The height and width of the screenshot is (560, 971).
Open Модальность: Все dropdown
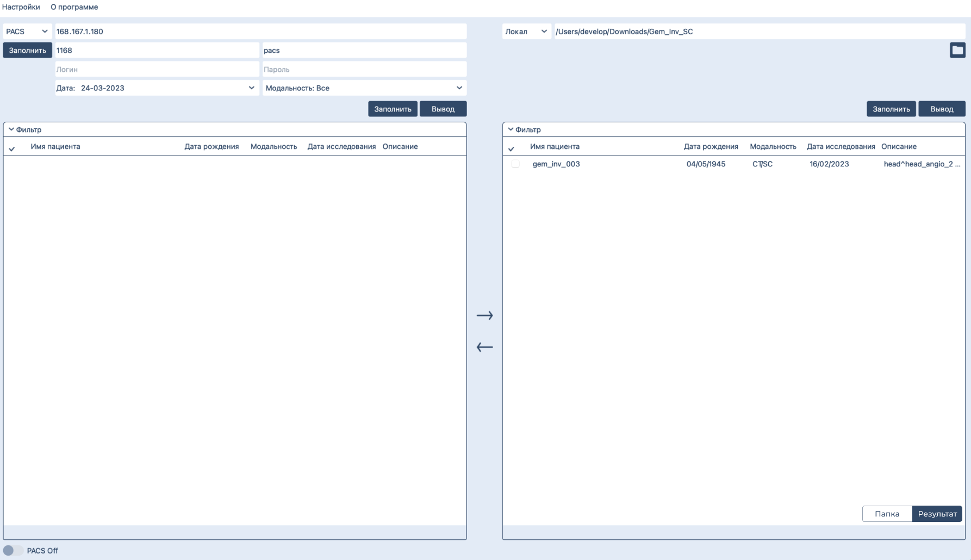(x=364, y=88)
